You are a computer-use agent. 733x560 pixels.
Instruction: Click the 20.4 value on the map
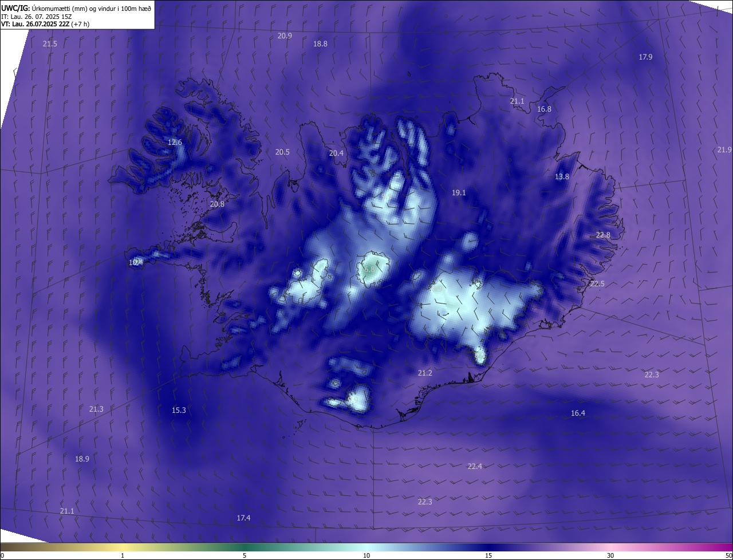pyautogui.click(x=336, y=153)
